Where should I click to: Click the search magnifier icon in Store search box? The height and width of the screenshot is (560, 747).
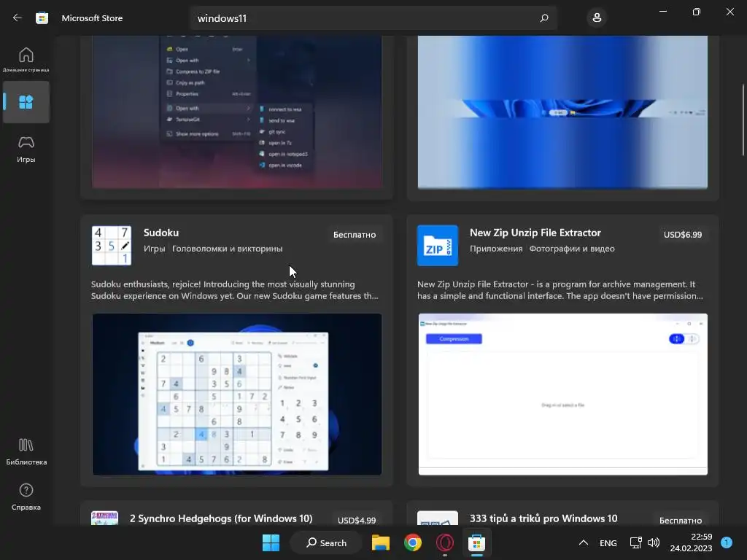tap(544, 18)
